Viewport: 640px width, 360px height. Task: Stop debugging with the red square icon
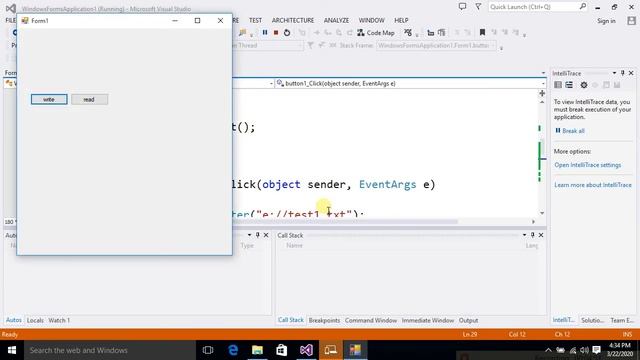(x=276, y=33)
